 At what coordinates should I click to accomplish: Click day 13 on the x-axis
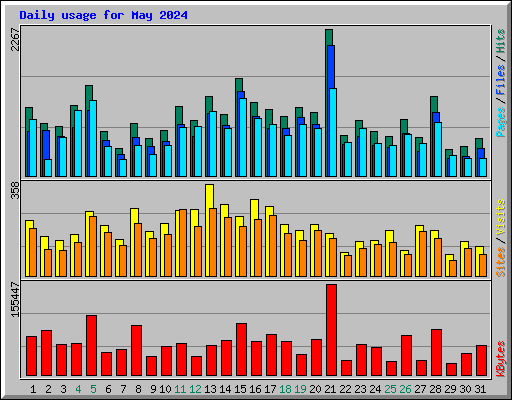(x=210, y=389)
